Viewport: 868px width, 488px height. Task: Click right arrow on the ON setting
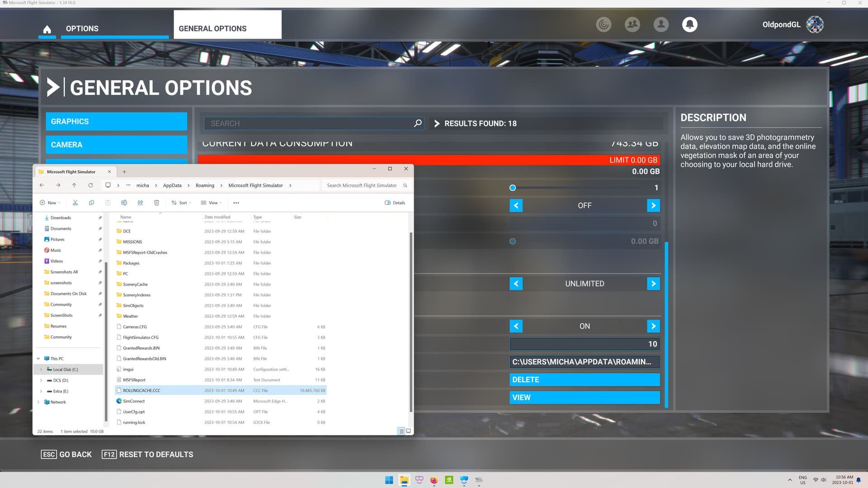click(x=653, y=326)
